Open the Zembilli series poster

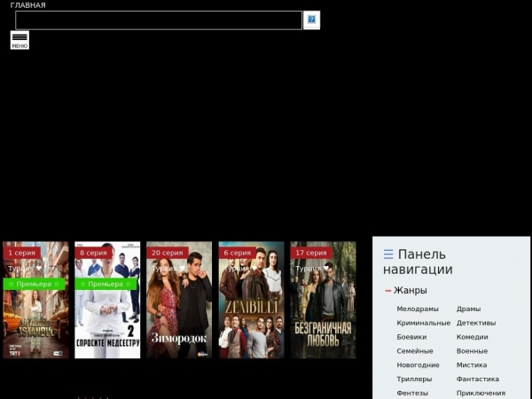click(x=251, y=300)
